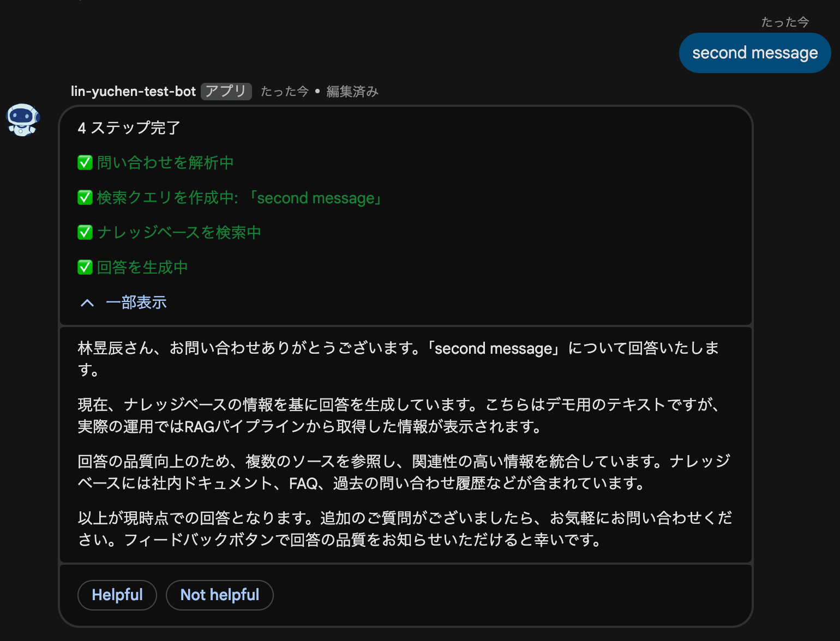This screenshot has height=641, width=840.
Task: Click the step text 問い合わせを解析中
Action: [165, 162]
